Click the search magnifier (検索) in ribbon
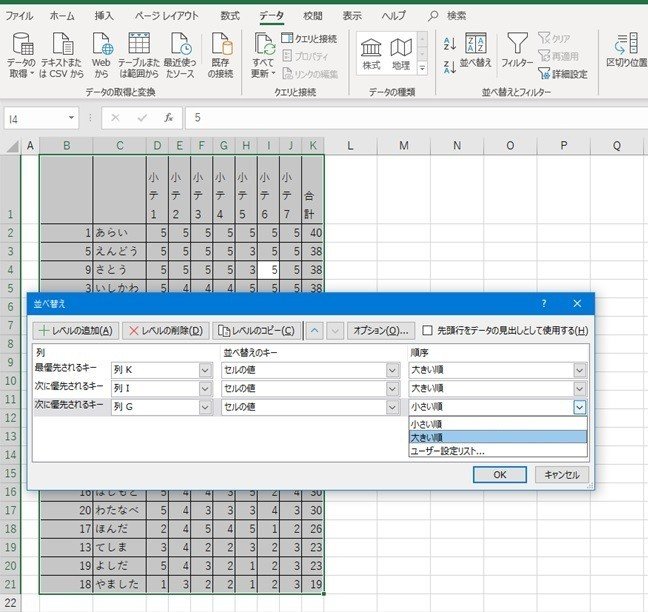 click(x=433, y=16)
